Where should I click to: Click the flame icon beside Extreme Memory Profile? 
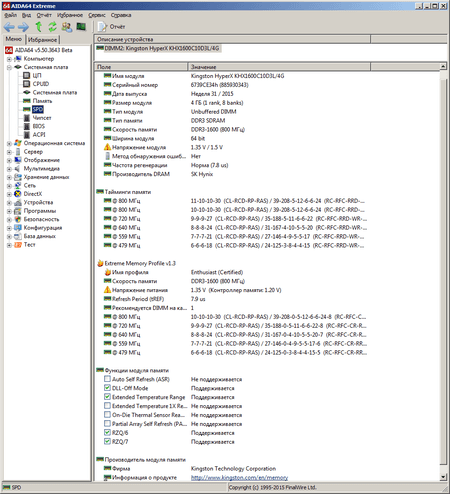click(x=100, y=263)
